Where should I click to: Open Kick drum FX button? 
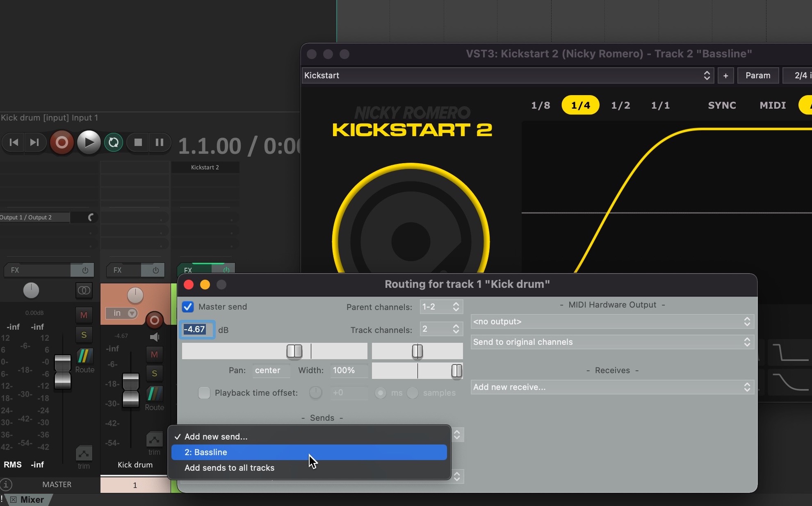point(124,270)
